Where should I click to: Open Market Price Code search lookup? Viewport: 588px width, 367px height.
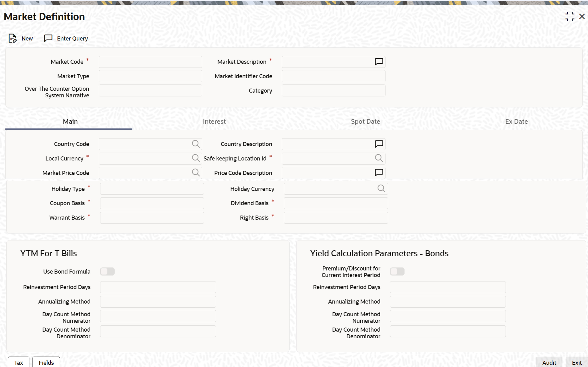(x=196, y=173)
